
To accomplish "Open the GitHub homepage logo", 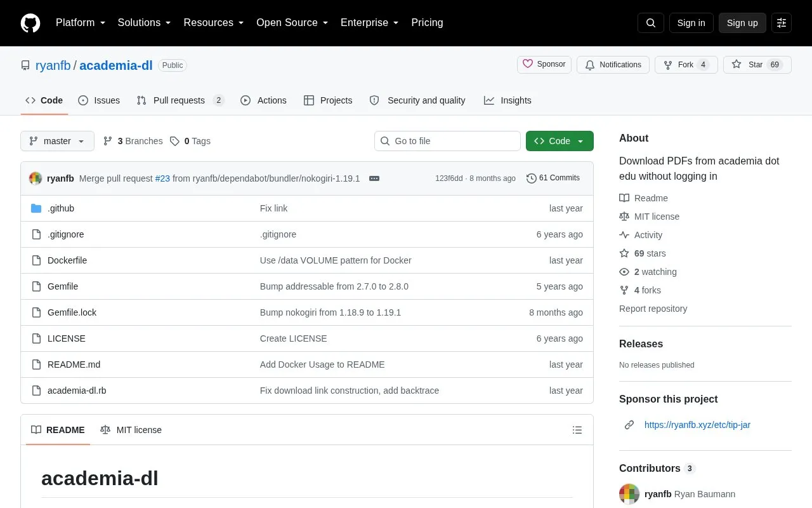I will pyautogui.click(x=30, y=23).
